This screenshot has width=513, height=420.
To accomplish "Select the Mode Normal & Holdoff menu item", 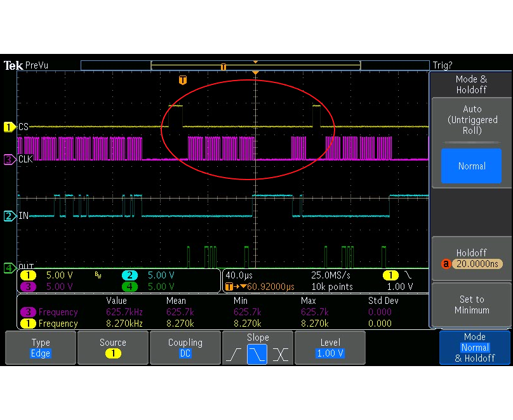I will [475, 348].
